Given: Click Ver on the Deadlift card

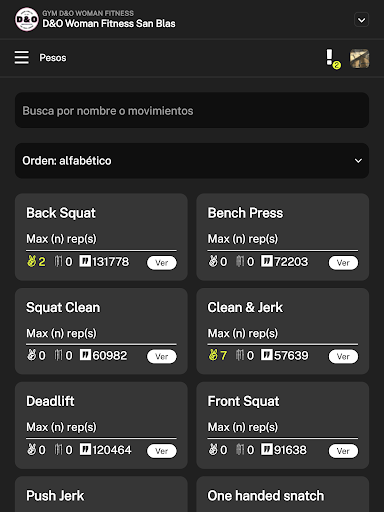Looking at the screenshot, I should [x=162, y=451].
